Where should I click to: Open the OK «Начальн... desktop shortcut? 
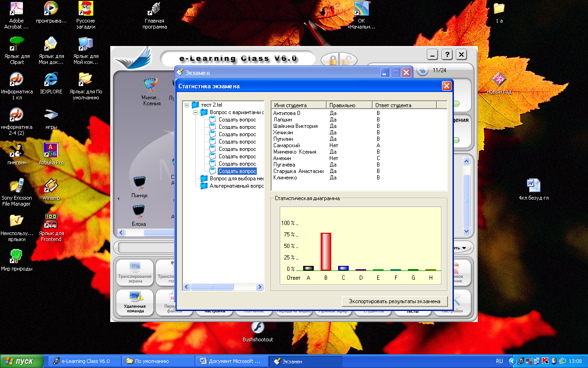pyautogui.click(x=361, y=15)
